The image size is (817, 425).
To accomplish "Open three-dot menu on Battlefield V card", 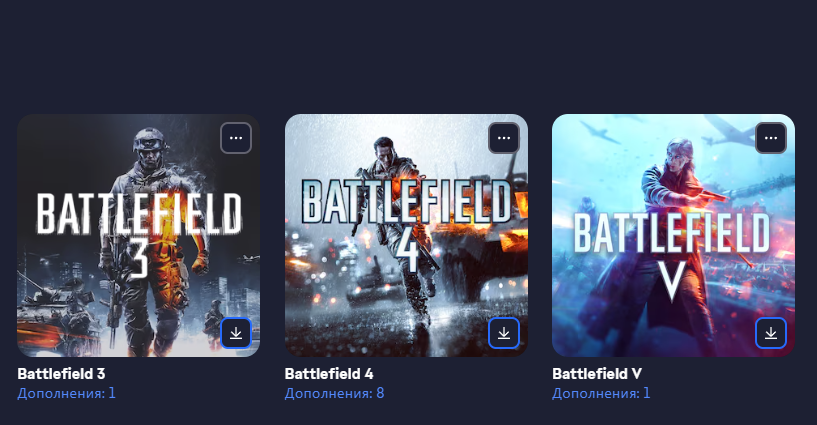I will 771,138.
